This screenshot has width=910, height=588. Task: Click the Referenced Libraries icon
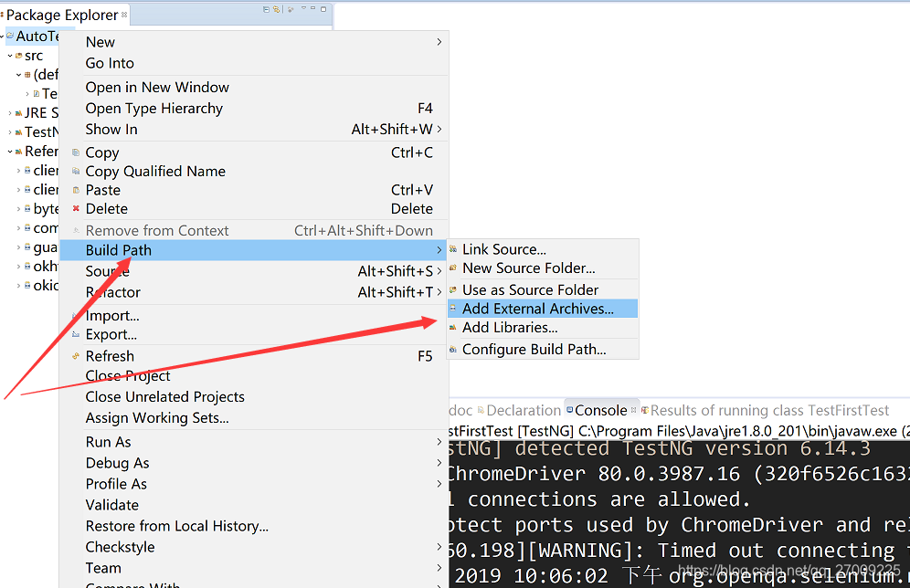19,152
